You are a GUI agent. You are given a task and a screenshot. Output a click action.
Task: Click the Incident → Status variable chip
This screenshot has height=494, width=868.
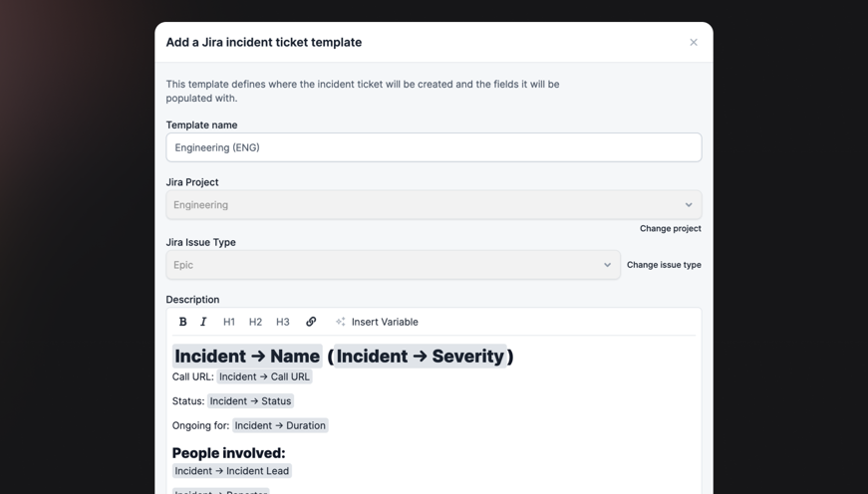pyautogui.click(x=250, y=401)
